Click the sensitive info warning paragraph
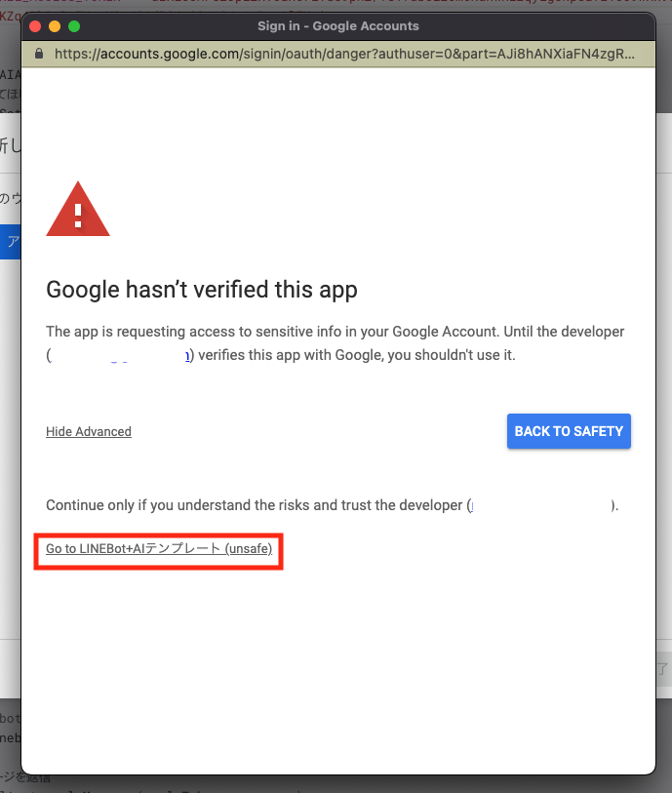The height and width of the screenshot is (793, 672). [335, 333]
